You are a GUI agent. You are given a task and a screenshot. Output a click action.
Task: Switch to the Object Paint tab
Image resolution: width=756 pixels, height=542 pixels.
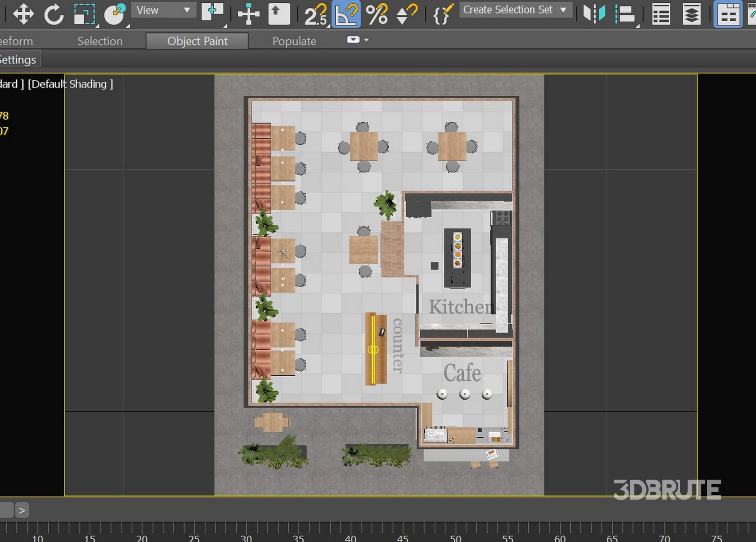[197, 41]
